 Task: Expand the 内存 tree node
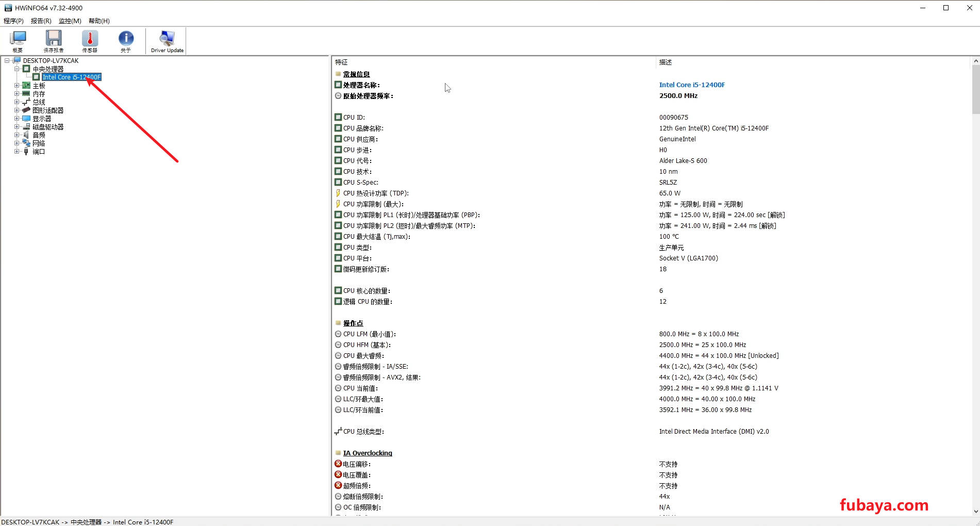[16, 94]
